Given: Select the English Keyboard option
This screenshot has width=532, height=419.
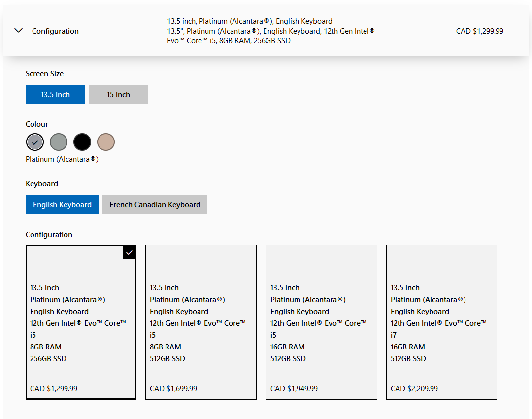Looking at the screenshot, I should coord(62,204).
